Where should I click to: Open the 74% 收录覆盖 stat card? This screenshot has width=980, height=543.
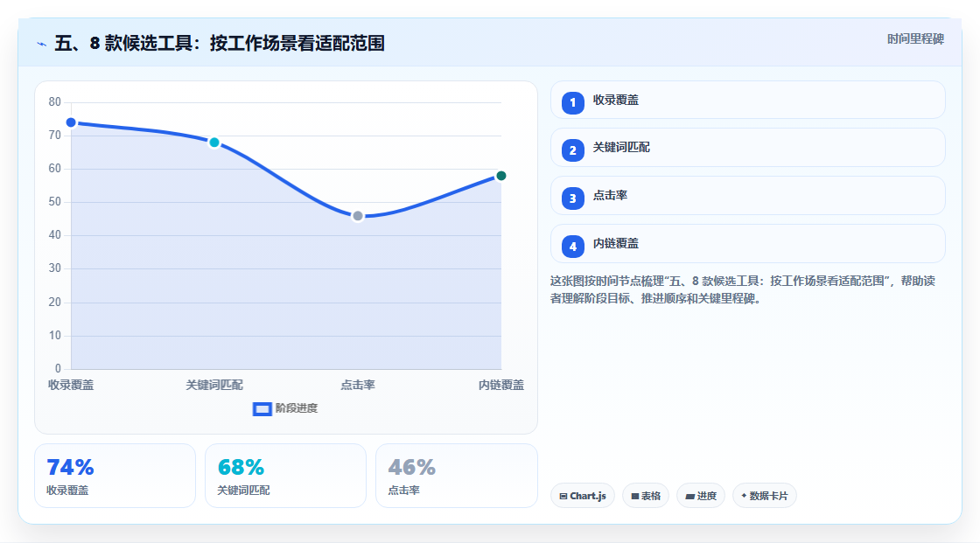pyautogui.click(x=115, y=476)
